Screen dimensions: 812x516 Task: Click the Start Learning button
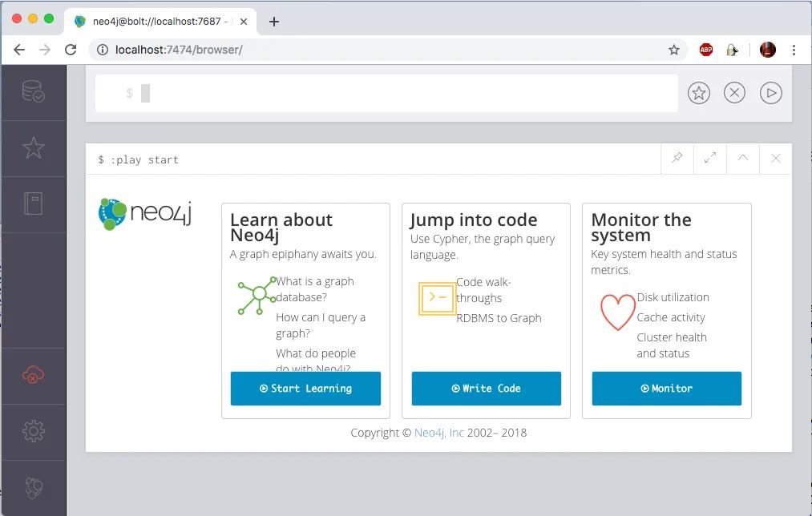coord(305,389)
